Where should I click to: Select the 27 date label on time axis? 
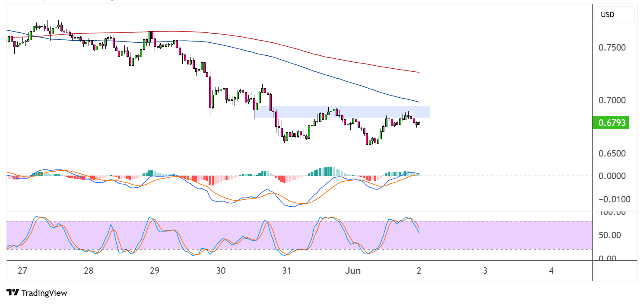[22, 271]
